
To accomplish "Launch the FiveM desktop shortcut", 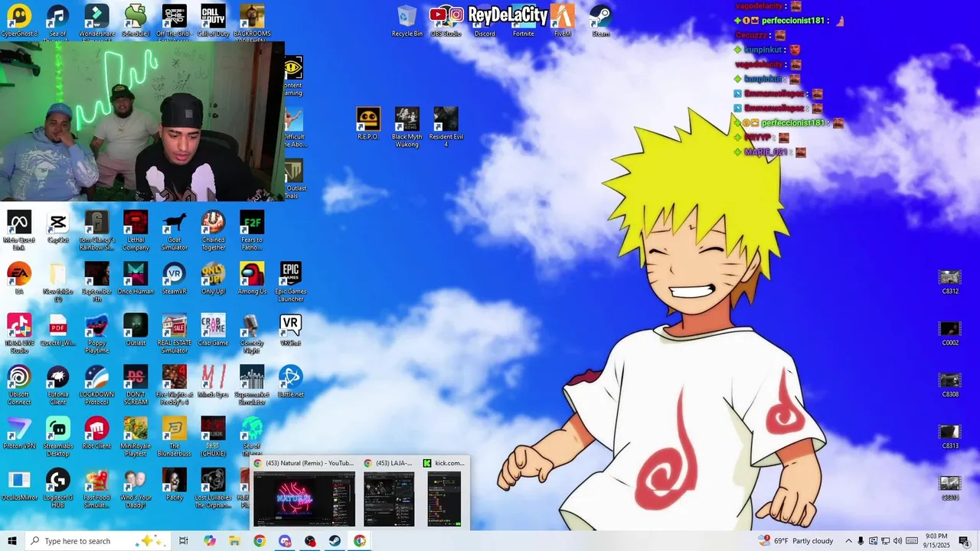I will click(x=563, y=21).
